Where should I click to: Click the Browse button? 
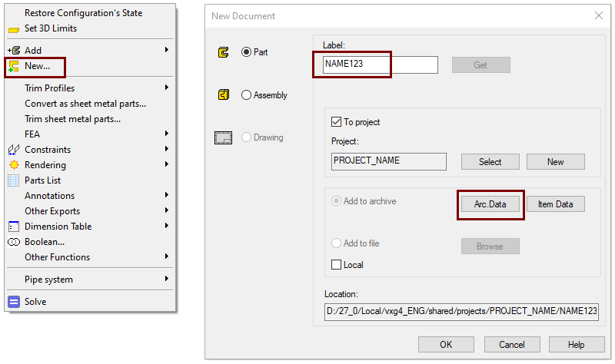tap(490, 247)
